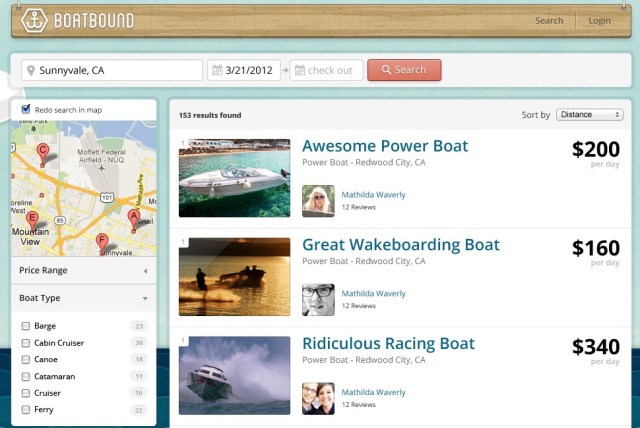Open the Sort by Distance dropdown
Screen dimensions: 640x428
[590, 115]
